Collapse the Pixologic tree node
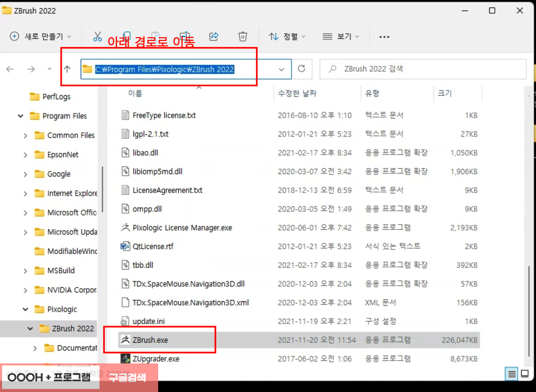 point(25,309)
